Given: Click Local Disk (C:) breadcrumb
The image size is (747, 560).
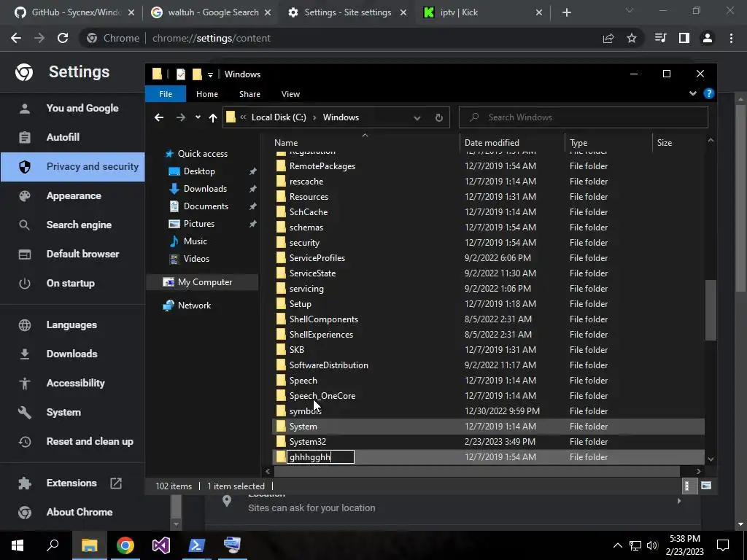Looking at the screenshot, I should point(279,117).
